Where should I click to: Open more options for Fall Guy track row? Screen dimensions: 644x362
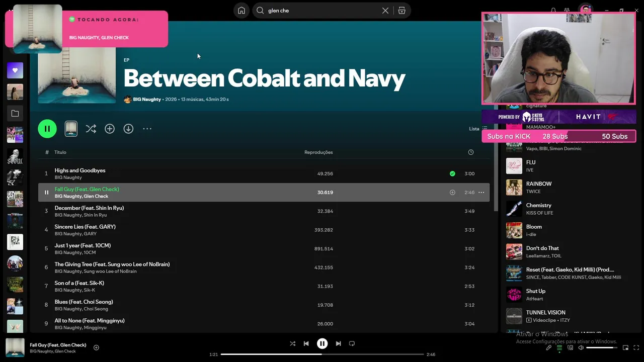(x=481, y=193)
